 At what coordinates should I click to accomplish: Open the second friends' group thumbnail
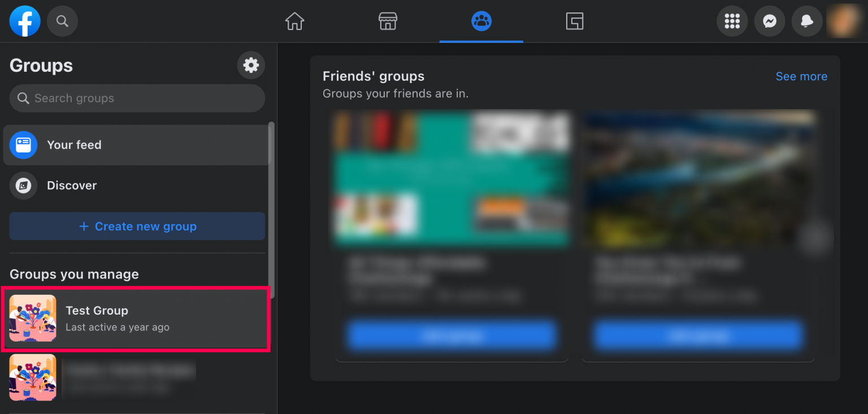pyautogui.click(x=697, y=180)
